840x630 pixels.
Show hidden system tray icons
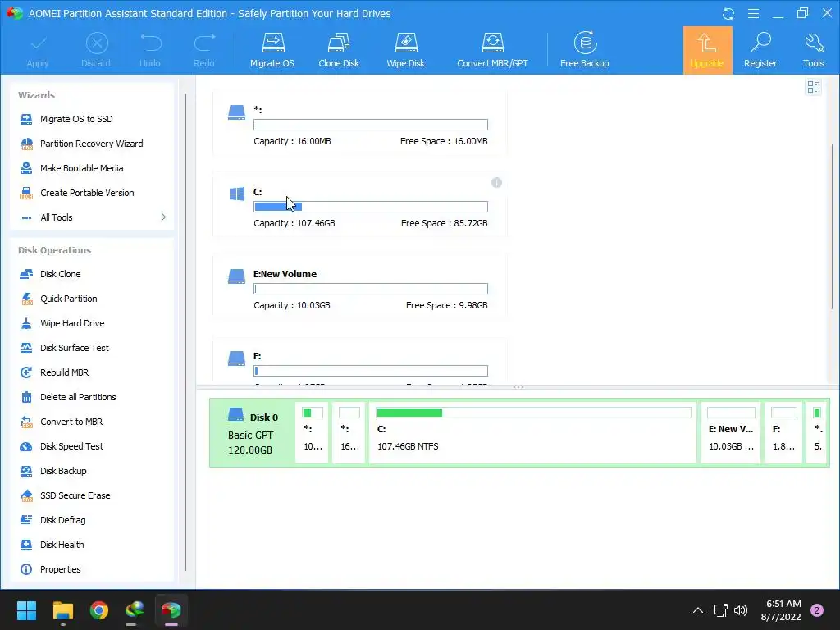(x=698, y=610)
